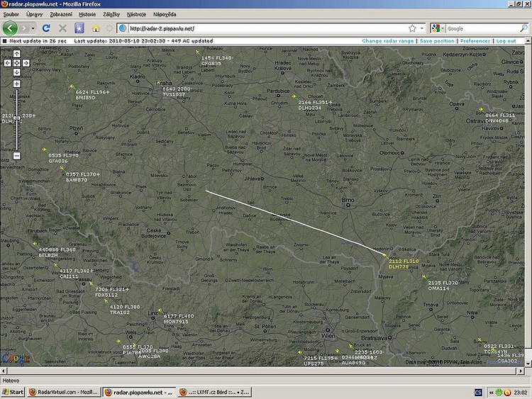Pan the map down arrow
This screenshot has width=532, height=399.
pos(16,72)
